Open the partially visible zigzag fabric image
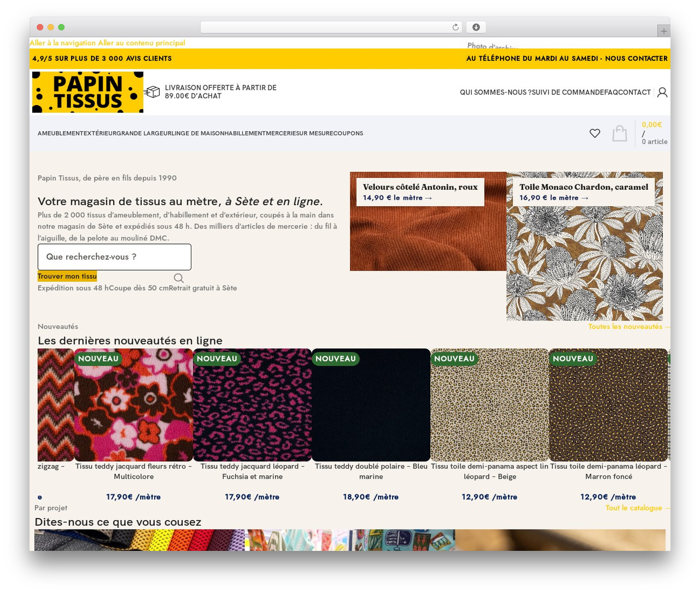The width and height of the screenshot is (700, 593). [x=56, y=405]
